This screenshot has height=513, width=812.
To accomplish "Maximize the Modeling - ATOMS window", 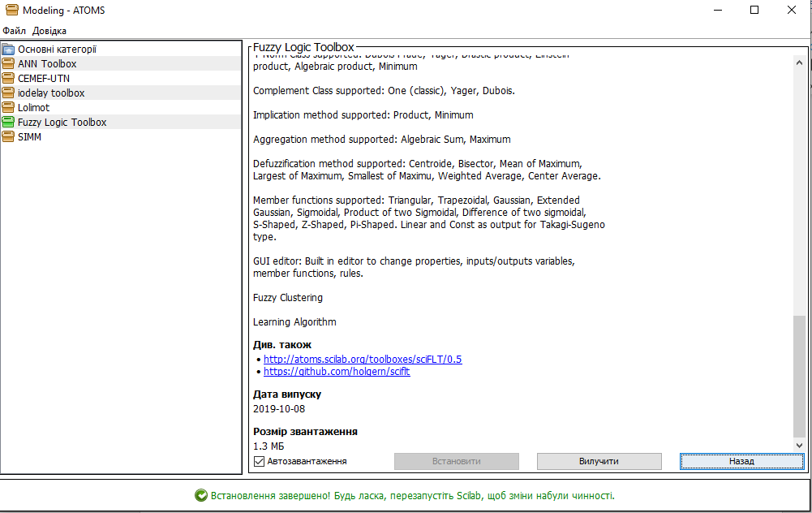I will [754, 10].
